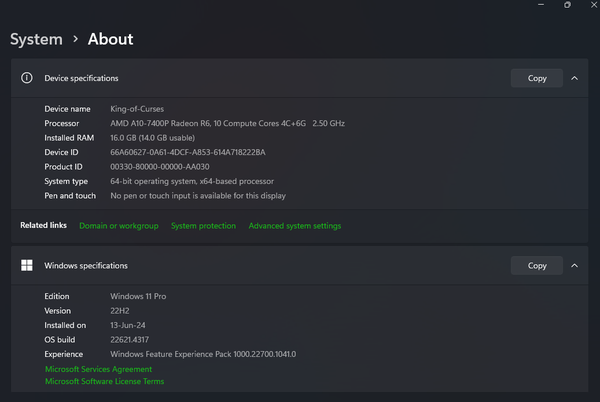Click the Device ID value text

187,152
